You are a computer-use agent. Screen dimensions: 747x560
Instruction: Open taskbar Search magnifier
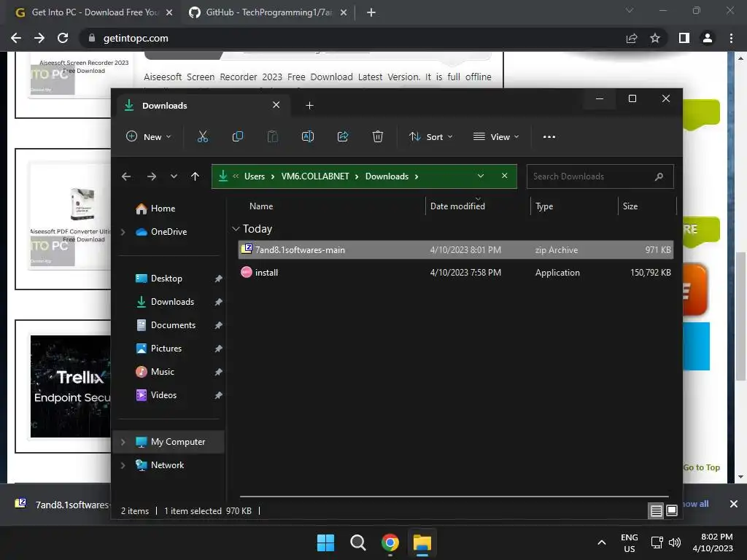click(x=357, y=542)
